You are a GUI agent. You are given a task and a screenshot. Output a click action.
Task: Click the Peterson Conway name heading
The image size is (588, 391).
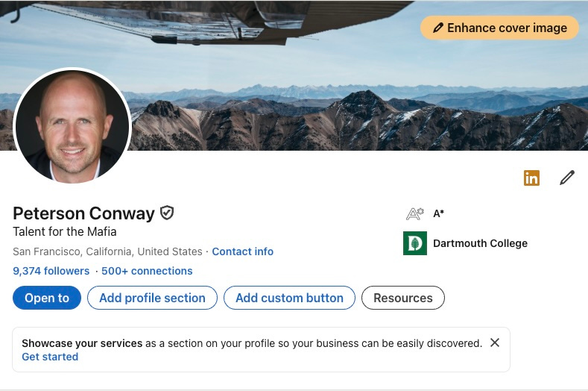(83, 213)
